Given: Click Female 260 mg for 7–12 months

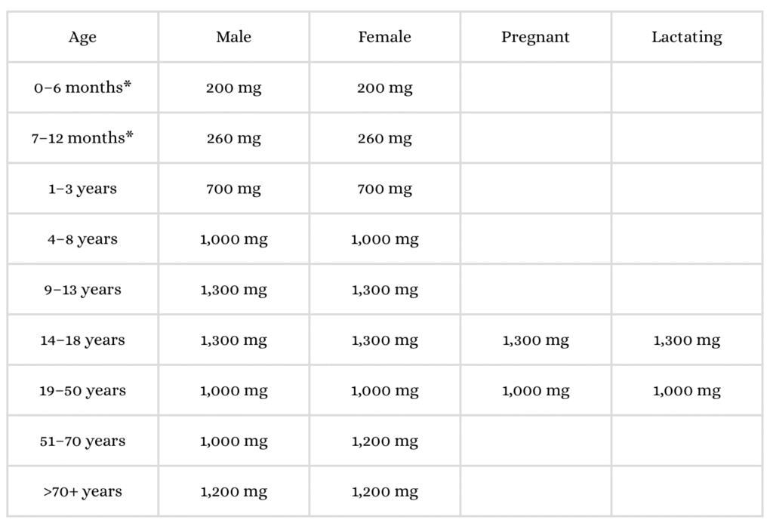Looking at the screenshot, I should [384, 138].
